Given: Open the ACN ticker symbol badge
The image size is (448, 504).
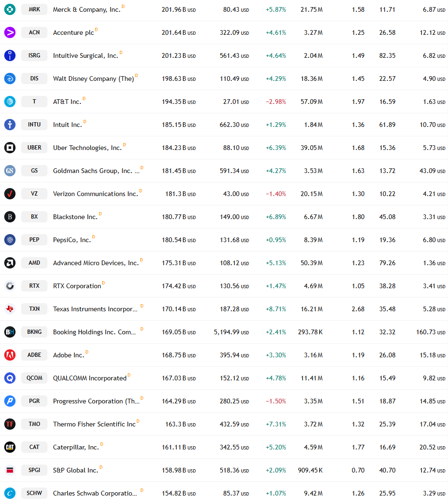Looking at the screenshot, I should tap(34, 32).
